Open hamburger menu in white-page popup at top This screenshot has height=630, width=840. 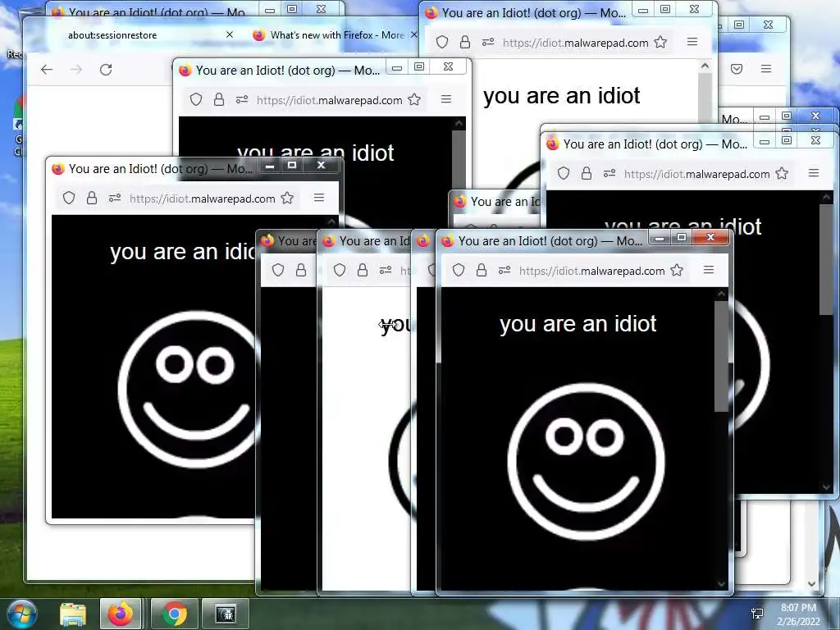point(692,42)
